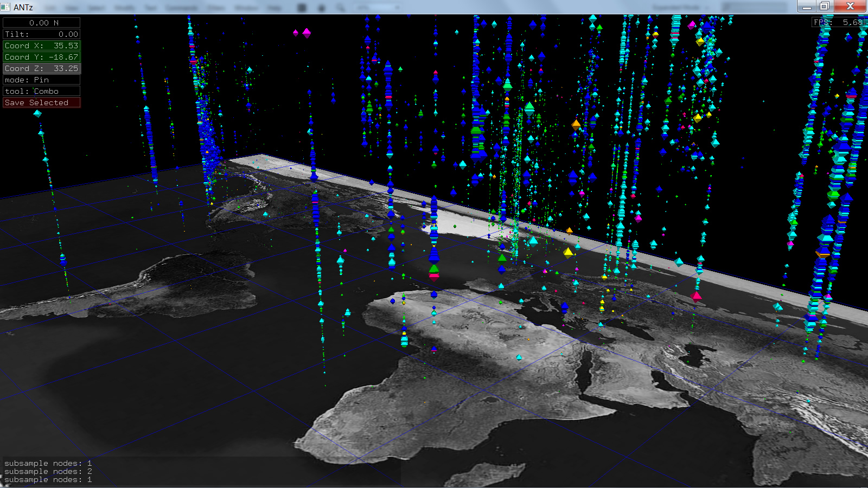Toggle the Coord Z axis field
This screenshot has width=868, height=488.
point(41,68)
